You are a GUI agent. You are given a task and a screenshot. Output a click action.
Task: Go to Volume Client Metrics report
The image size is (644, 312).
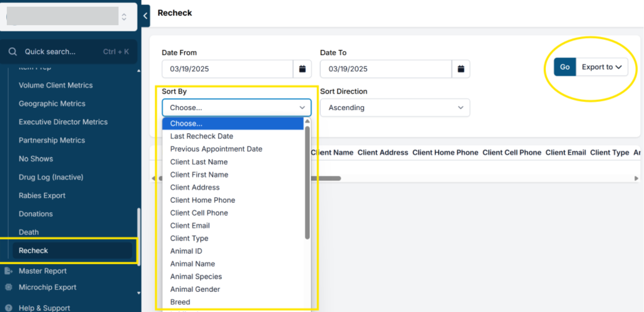pyautogui.click(x=56, y=85)
